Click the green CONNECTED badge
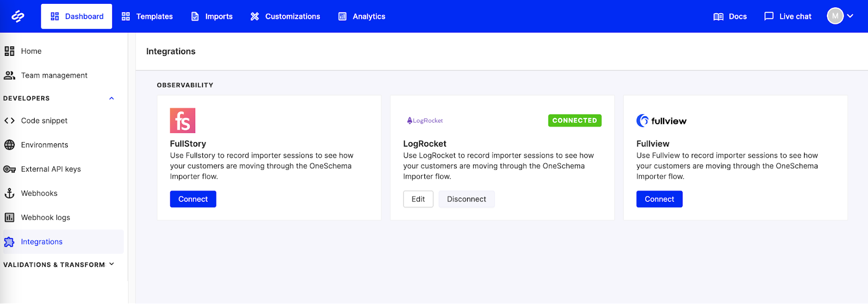 [575, 121]
